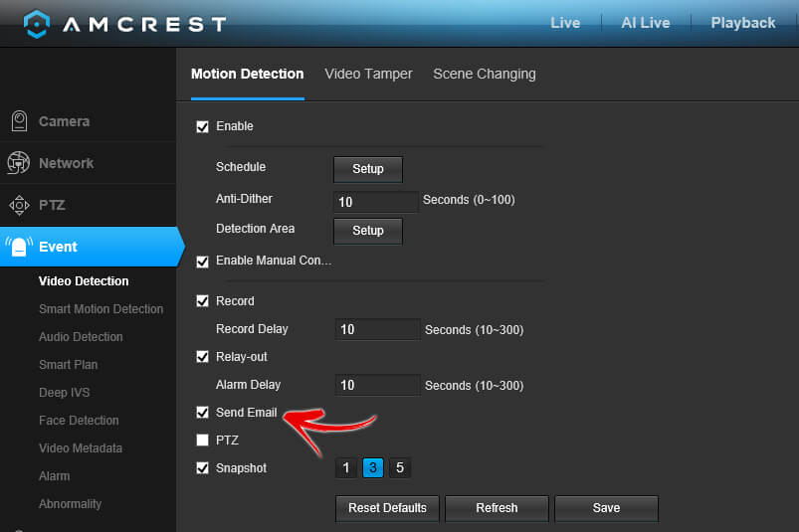This screenshot has height=532, width=799.
Task: Click the PTZ directional icon
Action: click(x=19, y=205)
